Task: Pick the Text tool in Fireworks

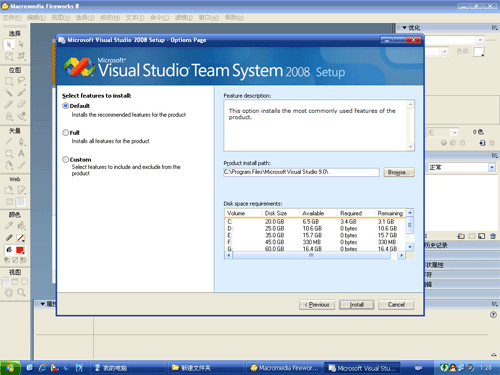Action: point(21,153)
